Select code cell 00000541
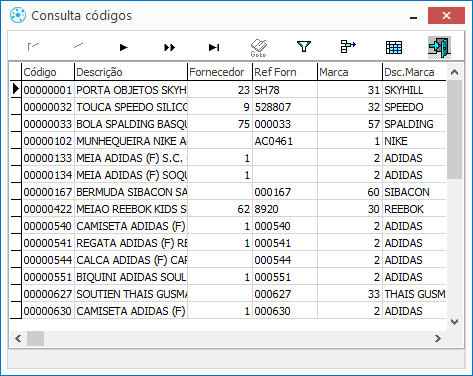The width and height of the screenshot is (473, 376). pyautogui.click(x=48, y=243)
